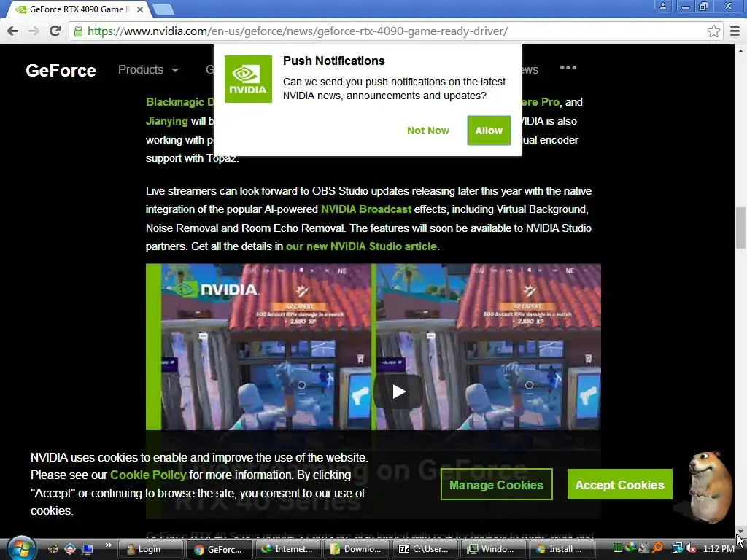Click the Chrome user profile icon

(662, 6)
